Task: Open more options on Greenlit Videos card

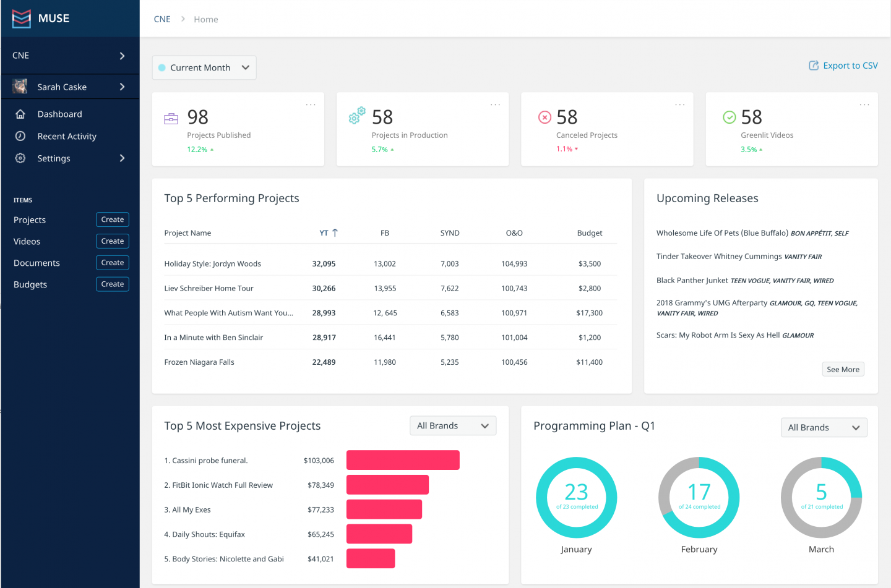Action: point(864,104)
